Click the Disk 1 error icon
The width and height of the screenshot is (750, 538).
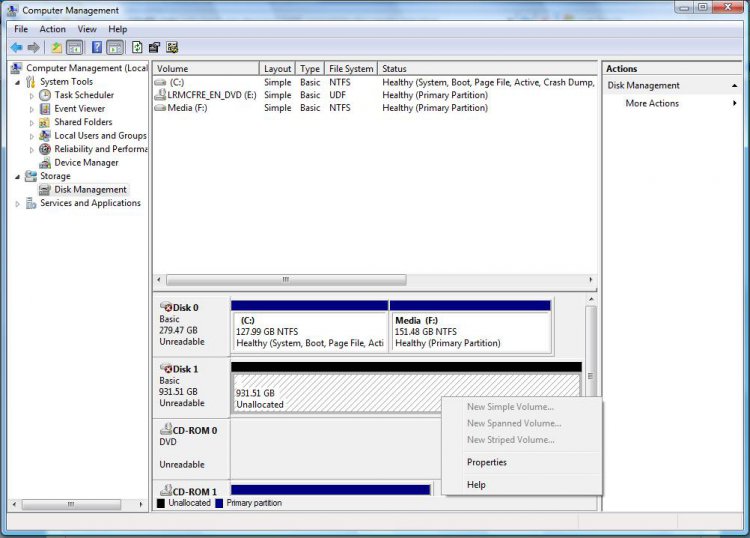[166, 369]
